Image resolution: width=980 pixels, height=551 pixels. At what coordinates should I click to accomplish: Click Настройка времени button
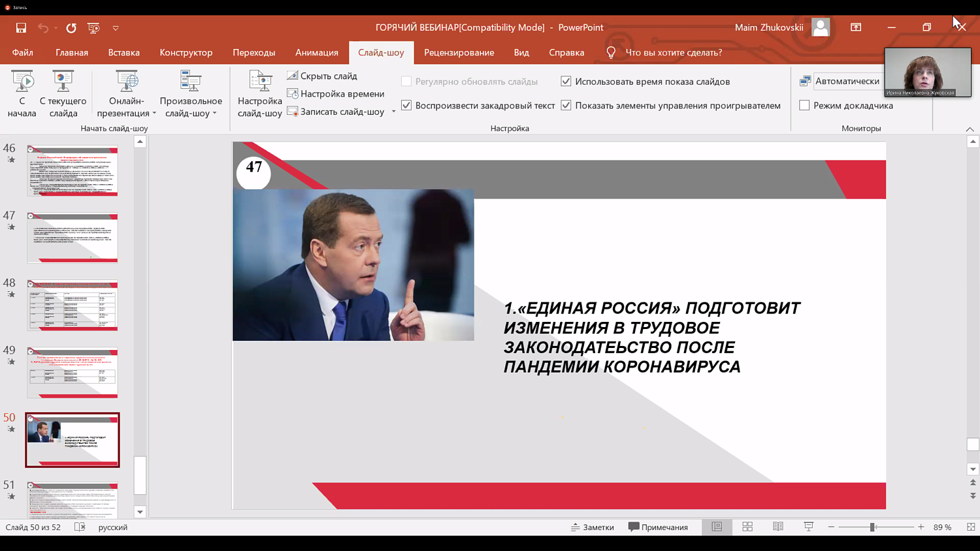point(336,93)
